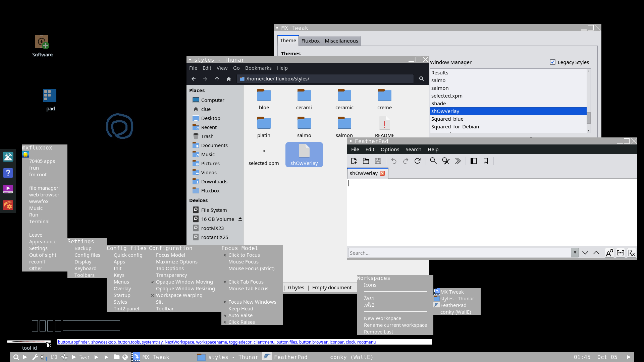
Task: Click the bookmark icon in FeatherPad toolbar
Action: coord(486,161)
